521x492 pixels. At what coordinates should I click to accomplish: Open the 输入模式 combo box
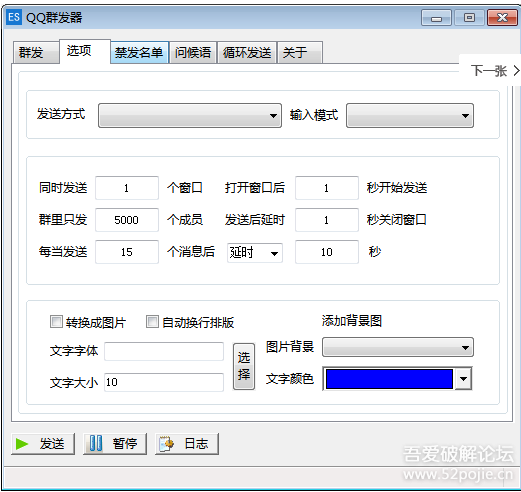(410, 116)
